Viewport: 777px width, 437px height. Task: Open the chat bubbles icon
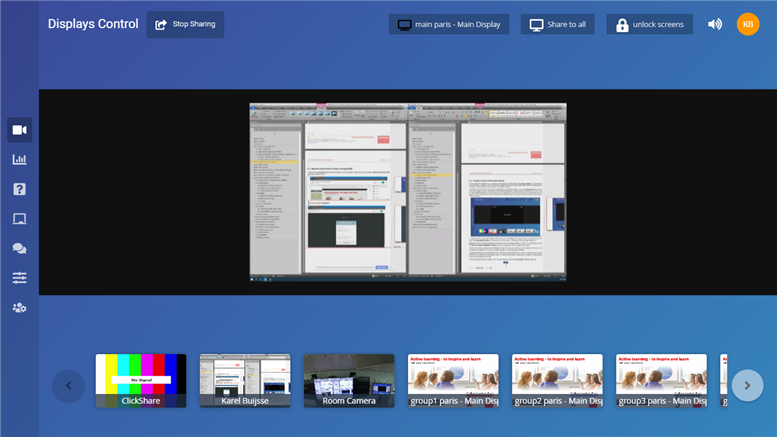pyautogui.click(x=19, y=248)
